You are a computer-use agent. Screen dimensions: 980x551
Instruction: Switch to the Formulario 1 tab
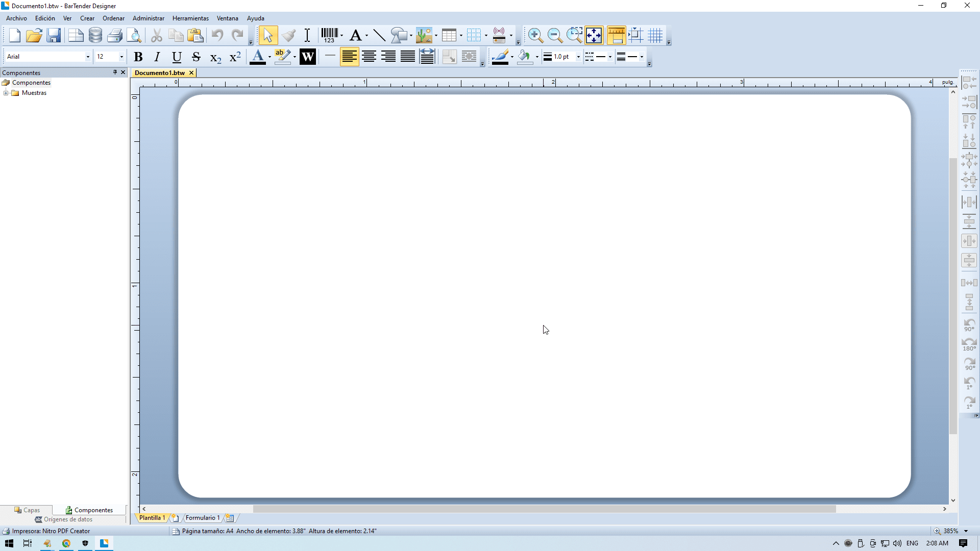point(202,518)
